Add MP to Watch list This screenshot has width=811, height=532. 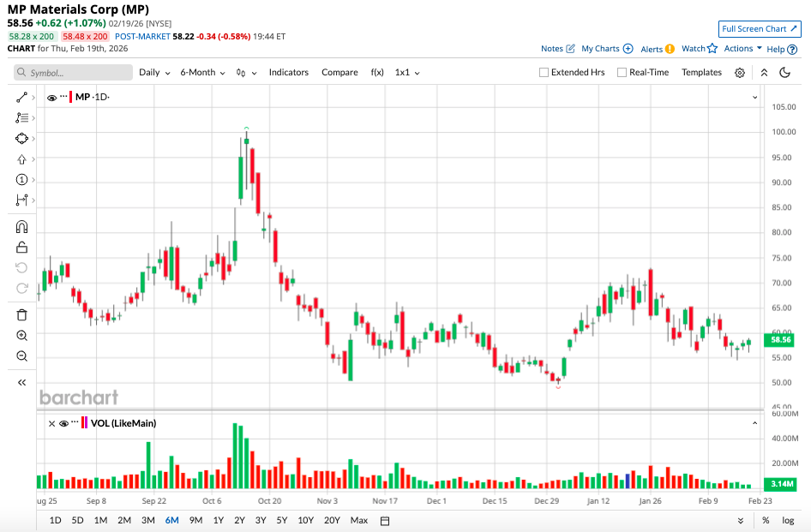point(700,49)
